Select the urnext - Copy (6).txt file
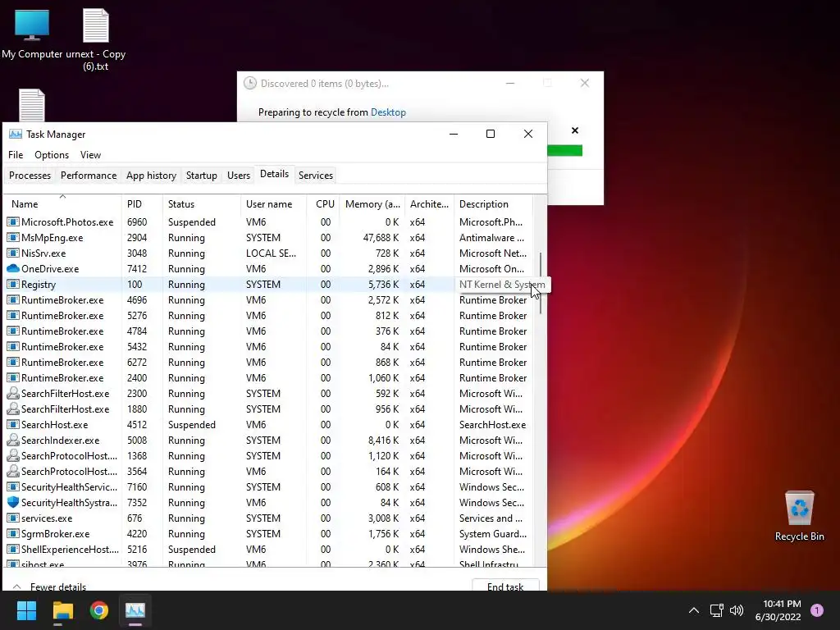This screenshot has height=630, width=840. pos(96,39)
